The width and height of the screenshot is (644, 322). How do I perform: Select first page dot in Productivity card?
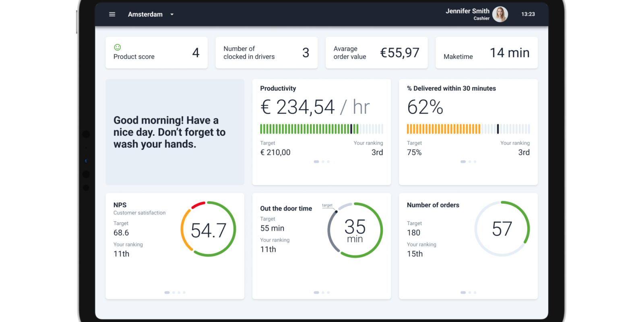[316, 162]
